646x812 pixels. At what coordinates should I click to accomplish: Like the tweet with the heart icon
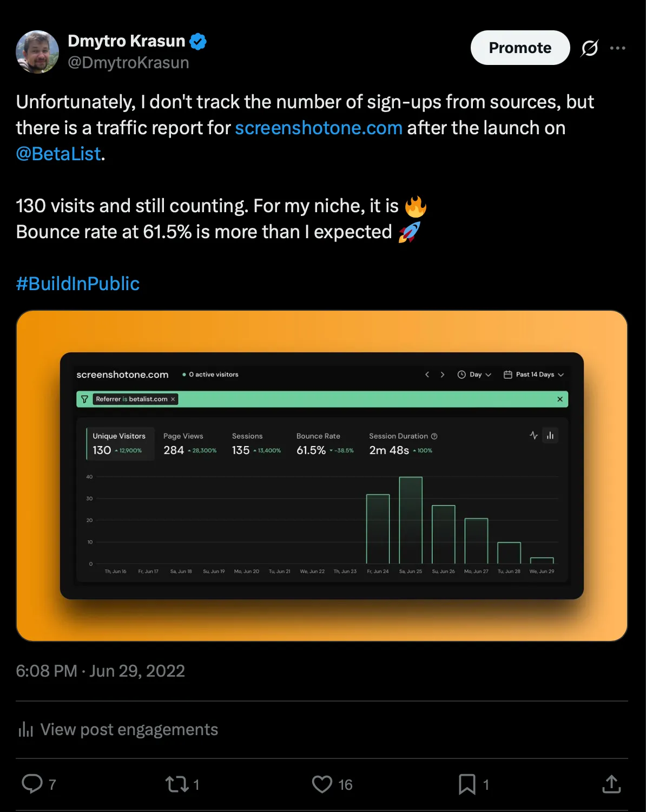[321, 784]
